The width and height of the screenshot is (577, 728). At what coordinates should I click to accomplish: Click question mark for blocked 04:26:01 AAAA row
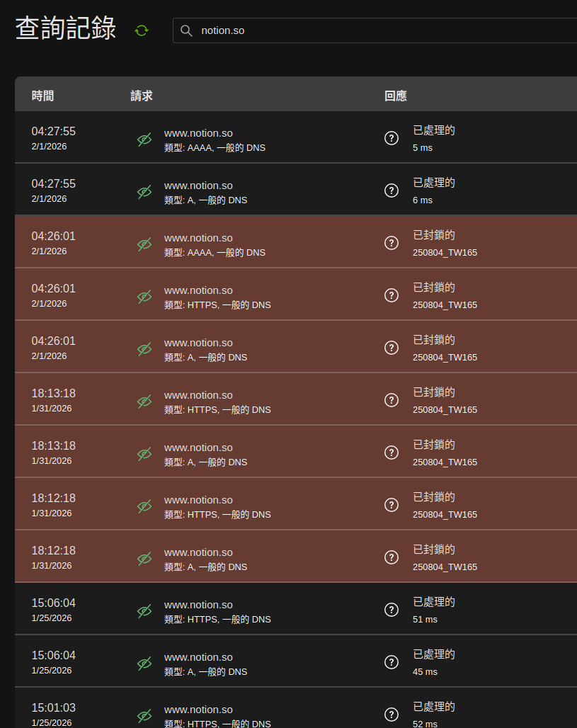[391, 243]
